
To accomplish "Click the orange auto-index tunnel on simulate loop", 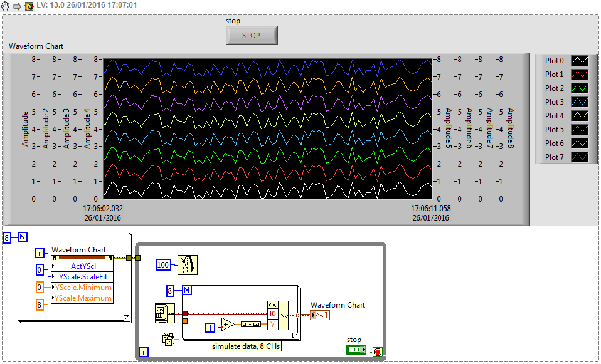I will coord(184,321).
